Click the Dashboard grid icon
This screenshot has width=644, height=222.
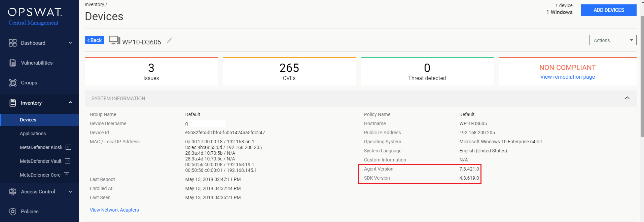click(13, 43)
